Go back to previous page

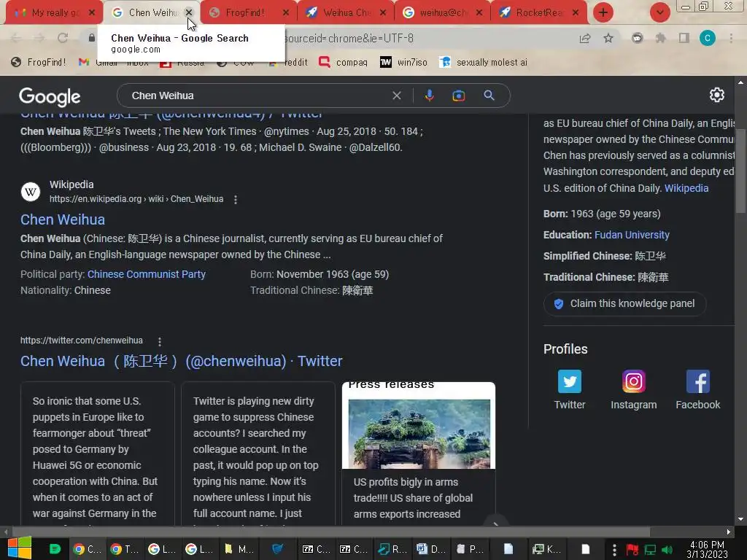coord(16,38)
